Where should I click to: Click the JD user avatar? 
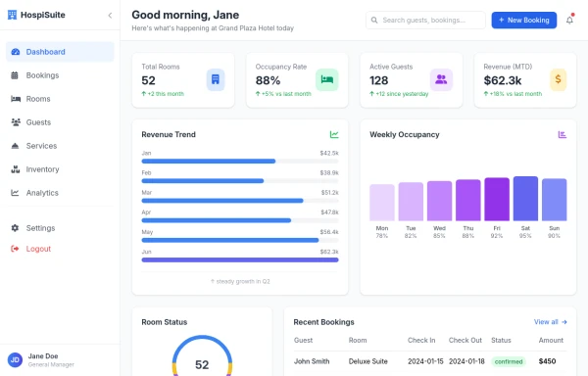click(15, 360)
